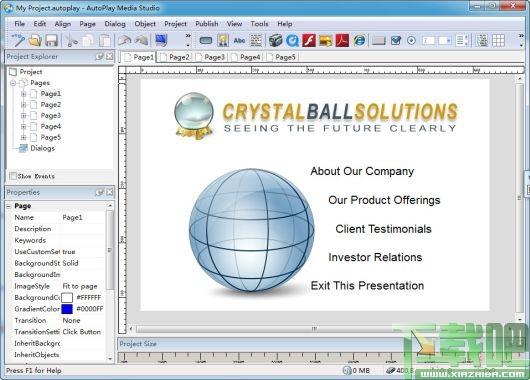Insert an xButton object (gray rectangle icon)

(x=379, y=41)
